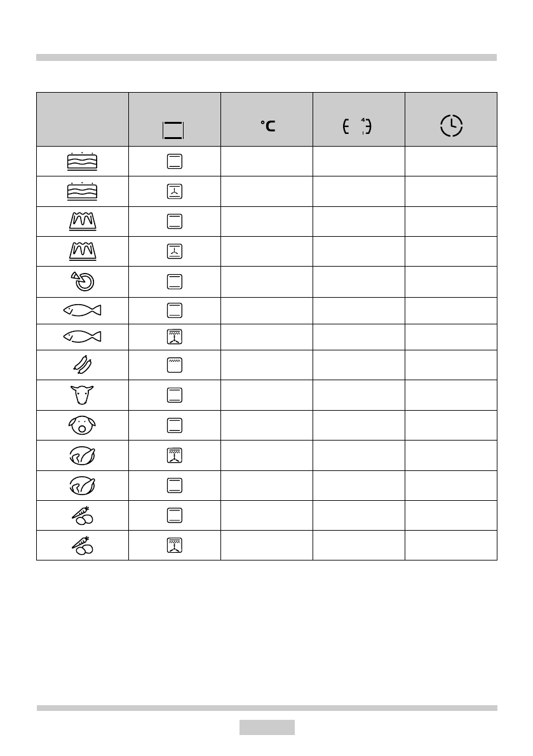This screenshot has height=756, width=533.
Task: Select the cow head beef icon
Action: tap(82, 395)
